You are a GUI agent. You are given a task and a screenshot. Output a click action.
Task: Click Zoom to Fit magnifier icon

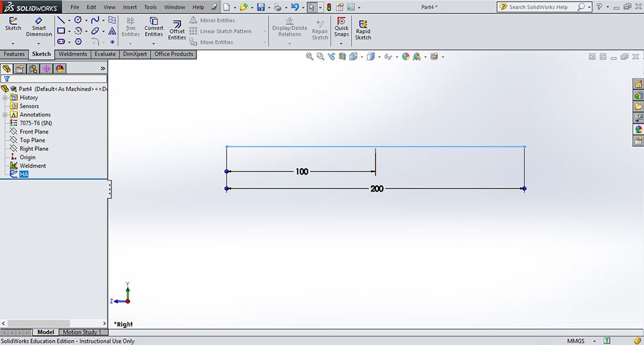tap(309, 57)
